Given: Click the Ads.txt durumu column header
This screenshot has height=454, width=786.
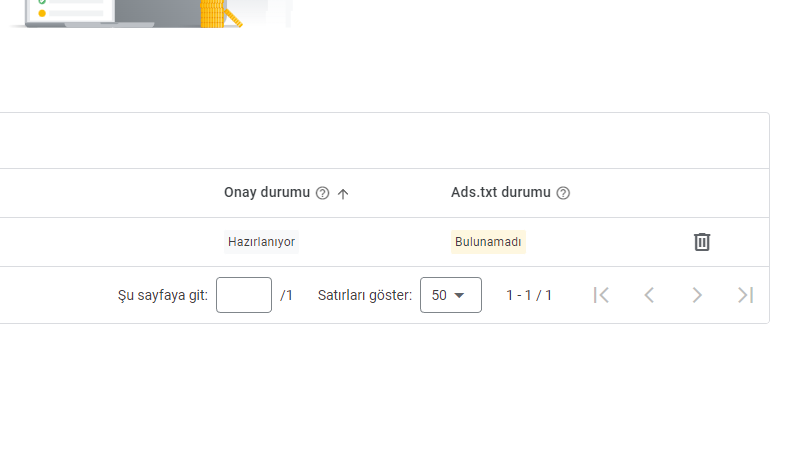Looking at the screenshot, I should pyautogui.click(x=500, y=192).
